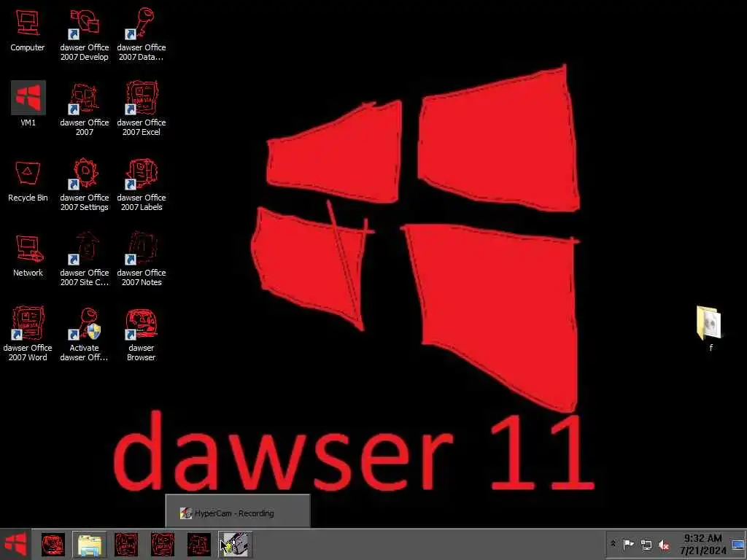
Task: Select dawser Office 2007 Labels shortcut
Action: pos(142,184)
